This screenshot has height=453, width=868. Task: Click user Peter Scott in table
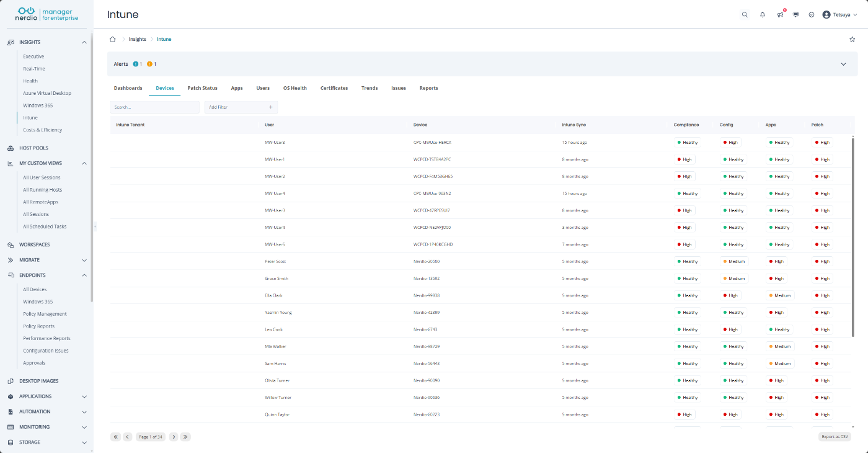(x=275, y=261)
